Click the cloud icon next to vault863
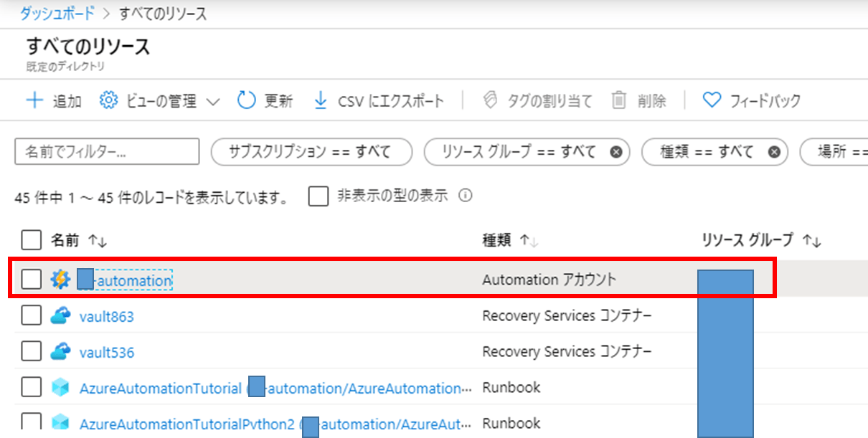The width and height of the screenshot is (868, 438). pyautogui.click(x=60, y=315)
